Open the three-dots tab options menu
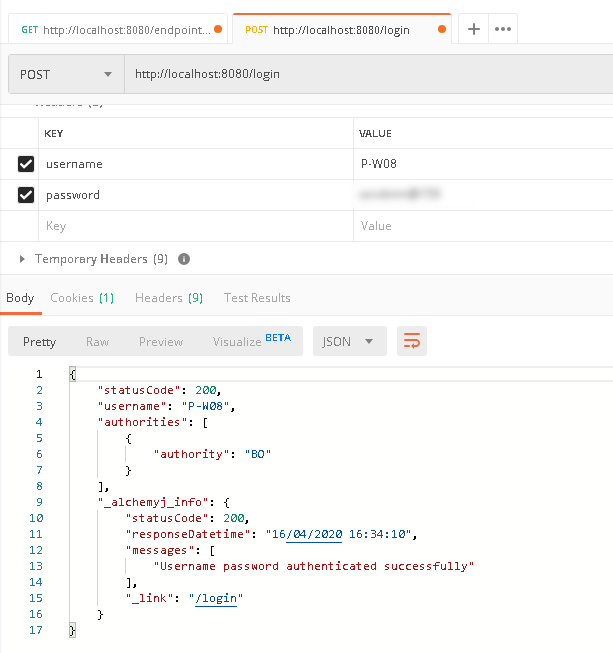613x653 pixels. tap(503, 29)
